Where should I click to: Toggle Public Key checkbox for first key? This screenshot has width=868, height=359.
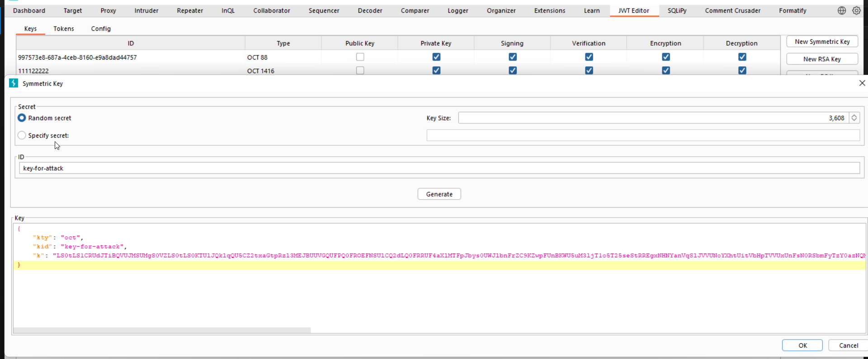click(x=360, y=57)
